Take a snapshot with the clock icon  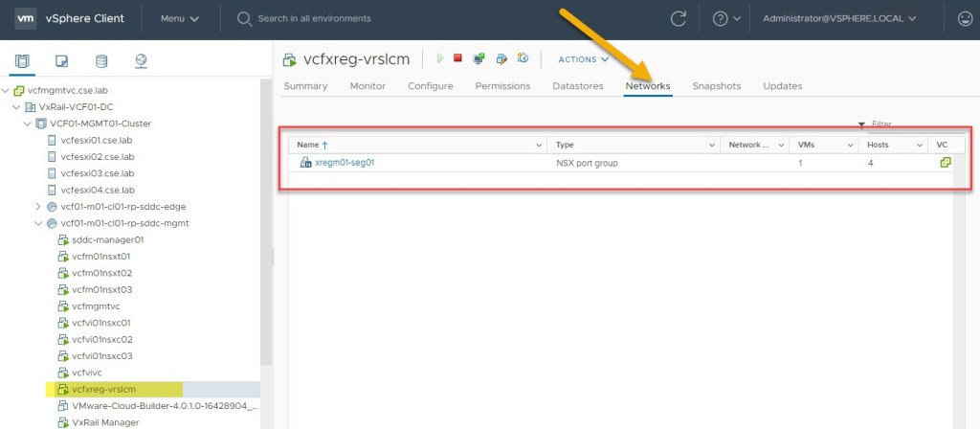[523, 58]
